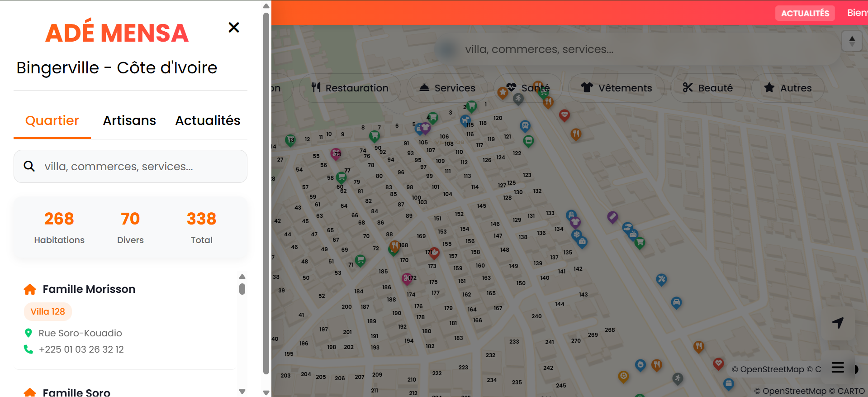This screenshot has width=868, height=397.
Task: Click the ACTUALITÉS button in top banner
Action: pyautogui.click(x=805, y=13)
